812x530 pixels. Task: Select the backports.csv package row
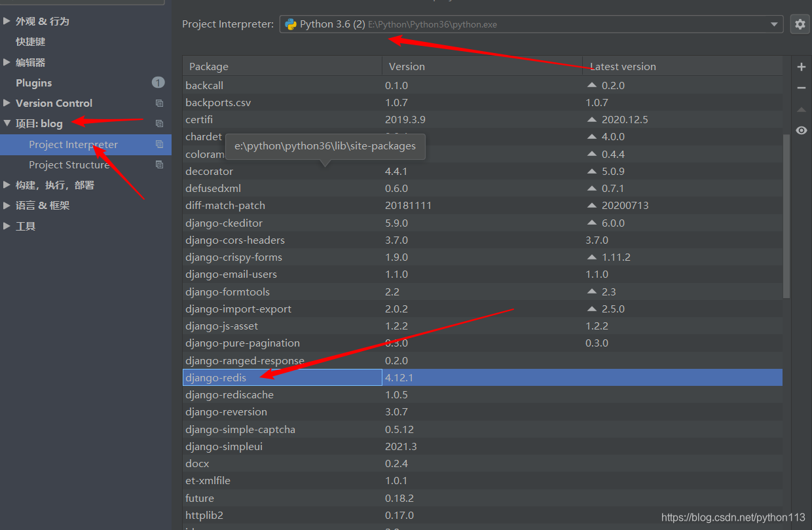483,102
